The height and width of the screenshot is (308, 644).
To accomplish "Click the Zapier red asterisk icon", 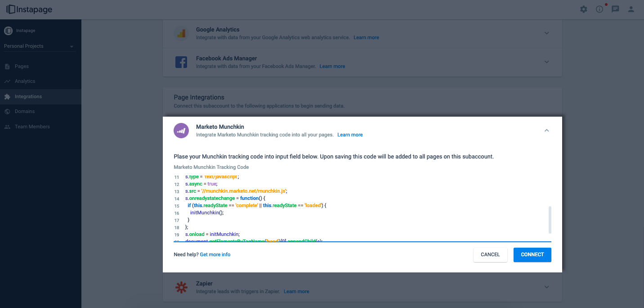I will pos(181,287).
